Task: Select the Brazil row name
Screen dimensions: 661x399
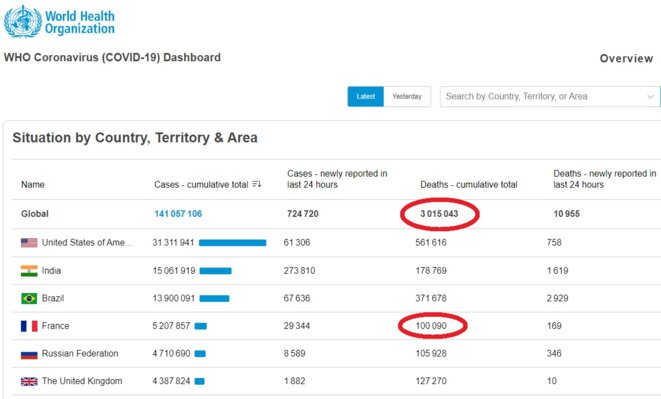Action: point(53,298)
